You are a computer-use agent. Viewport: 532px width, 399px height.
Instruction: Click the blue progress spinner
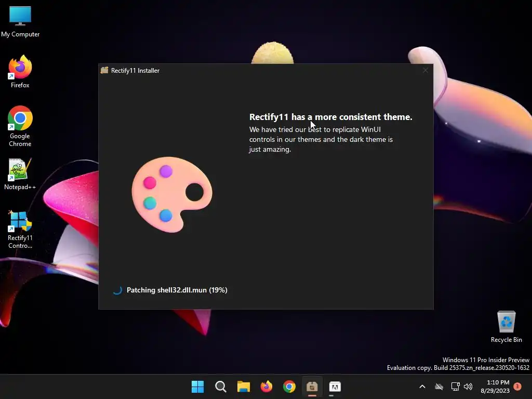(117, 290)
